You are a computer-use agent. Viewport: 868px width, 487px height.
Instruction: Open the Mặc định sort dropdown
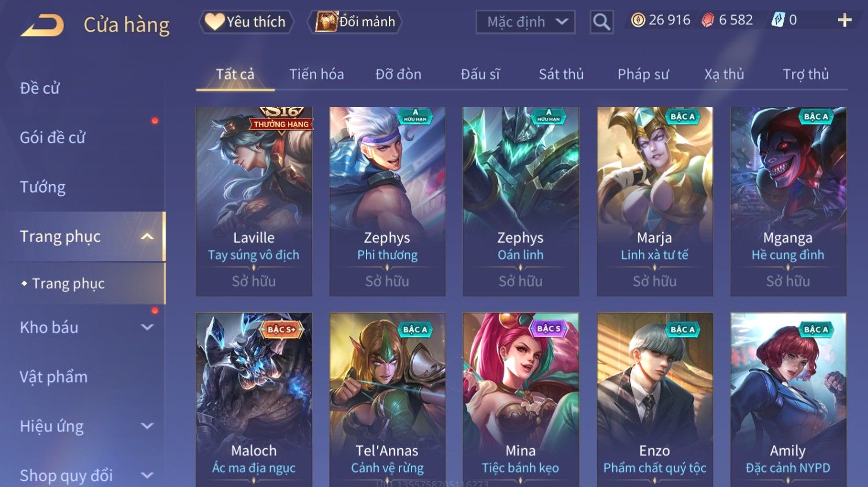[x=525, y=22]
